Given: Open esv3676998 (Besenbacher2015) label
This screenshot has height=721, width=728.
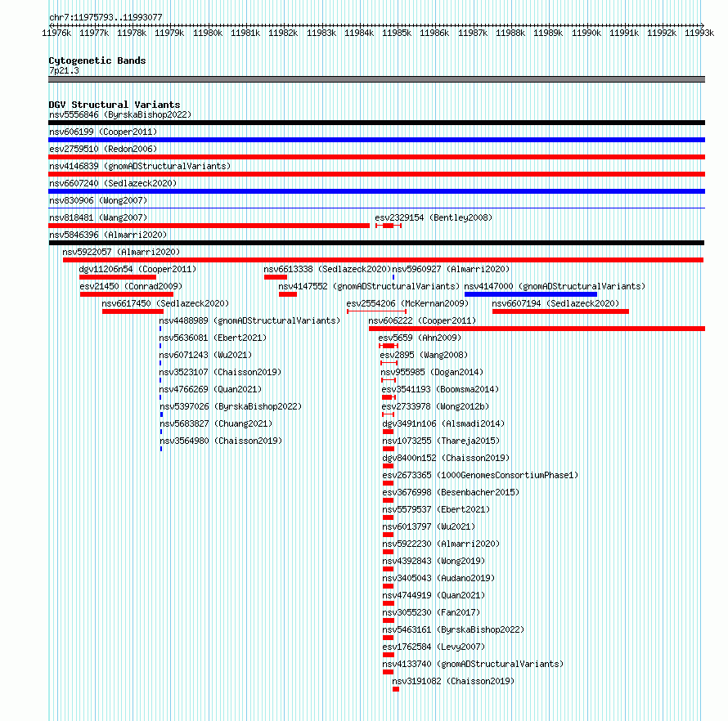Looking at the screenshot, I should (x=451, y=492).
